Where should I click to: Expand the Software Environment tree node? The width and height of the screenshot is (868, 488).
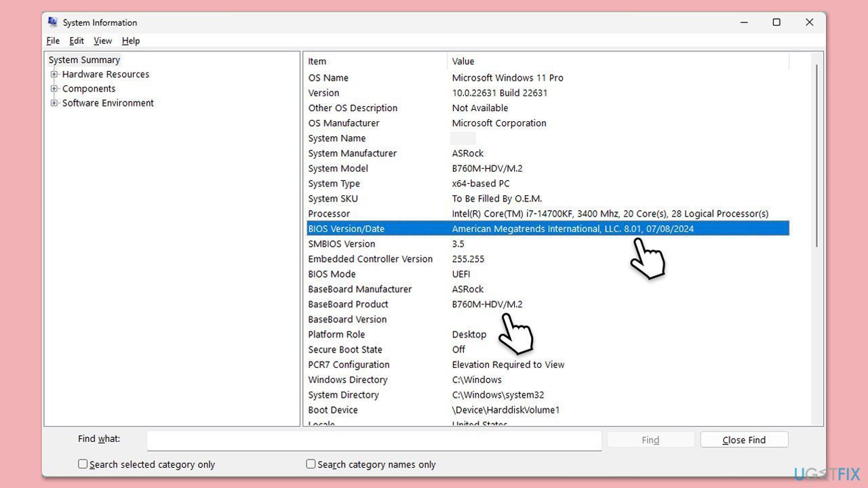54,103
